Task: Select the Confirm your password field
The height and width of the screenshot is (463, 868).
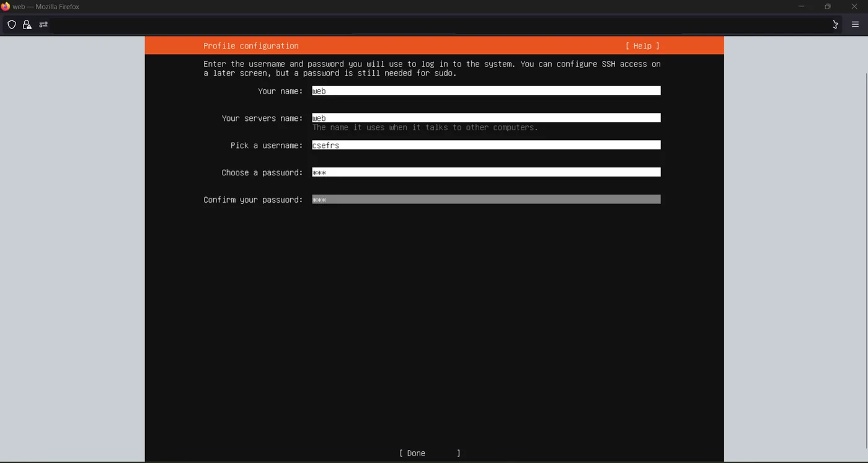Action: coord(486,200)
